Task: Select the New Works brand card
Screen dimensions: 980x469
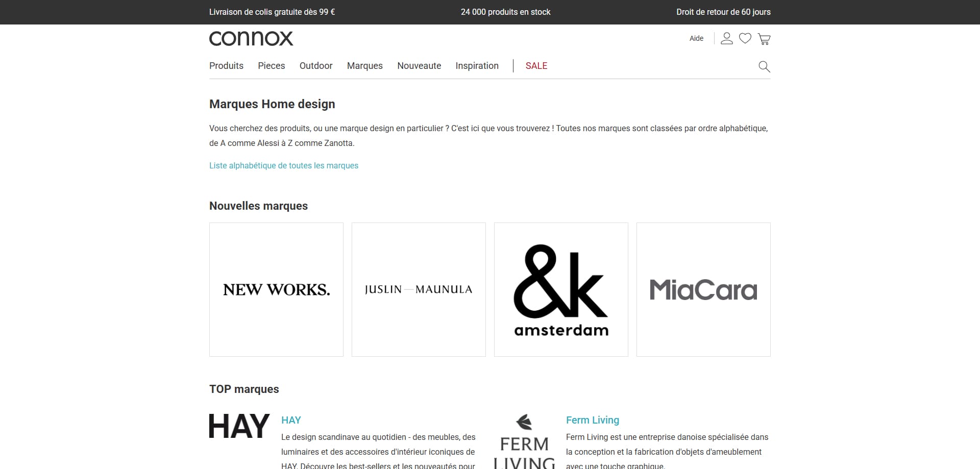Action: pos(276,289)
